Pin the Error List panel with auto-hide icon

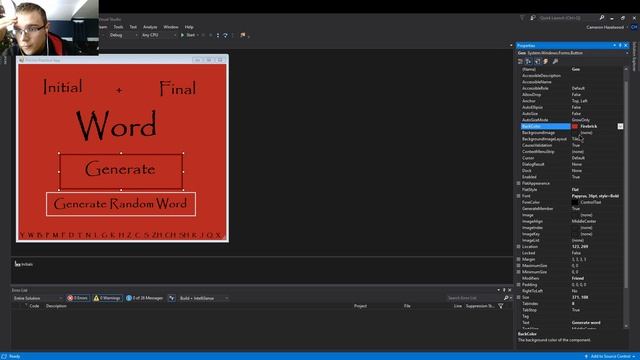(x=504, y=290)
